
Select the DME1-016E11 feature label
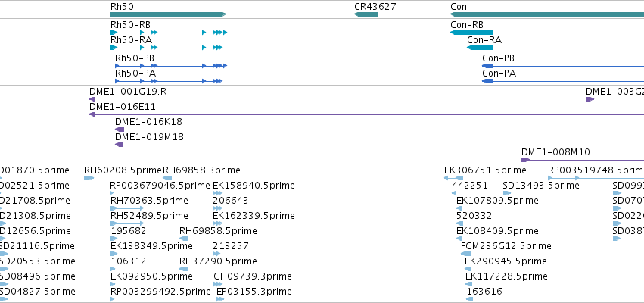(x=123, y=107)
